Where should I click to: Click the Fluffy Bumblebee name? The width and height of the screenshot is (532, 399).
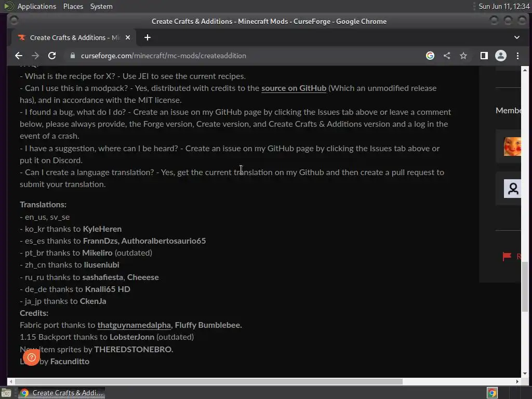point(208,325)
